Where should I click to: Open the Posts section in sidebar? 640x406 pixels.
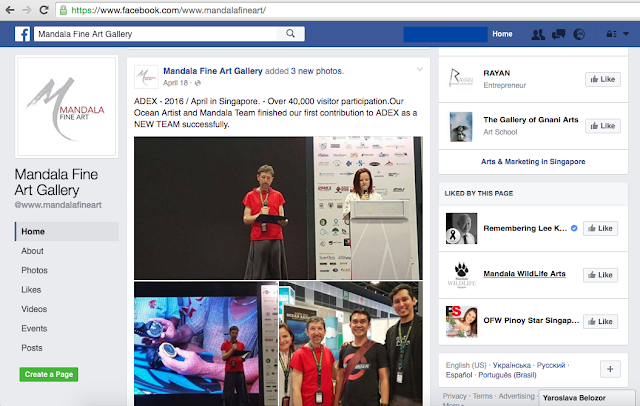[31, 348]
